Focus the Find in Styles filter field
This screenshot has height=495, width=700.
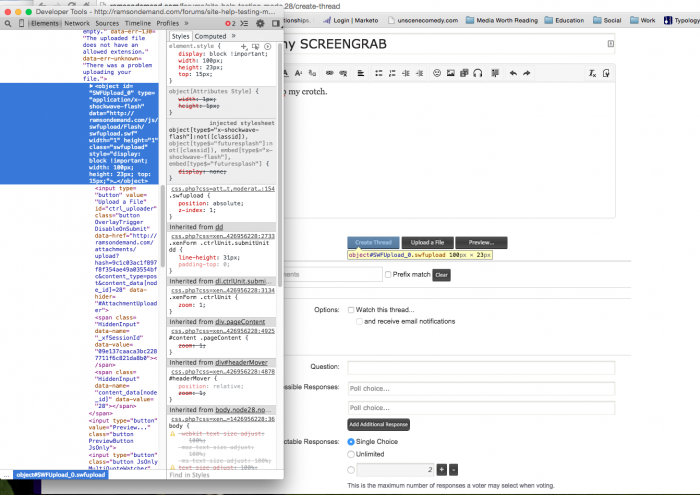pyautogui.click(x=222, y=475)
